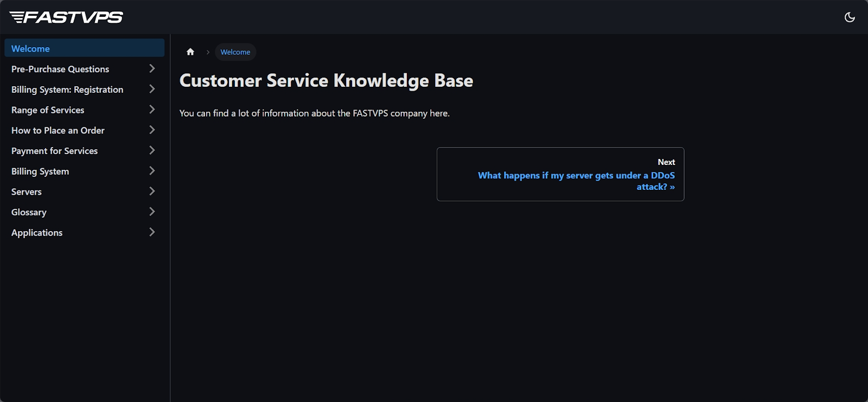Screen dimensions: 868x402
Task: Click the Customer Service Knowledge Base heading
Action: (326, 80)
